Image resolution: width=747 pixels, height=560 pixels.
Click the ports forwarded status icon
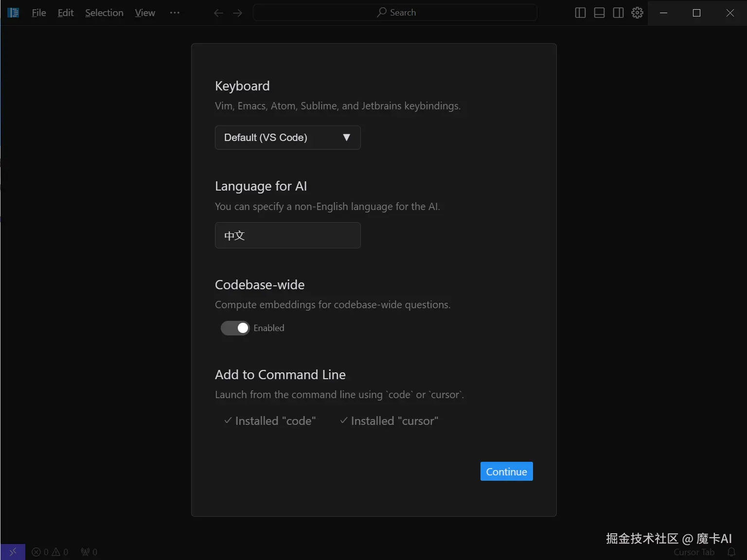[89, 552]
